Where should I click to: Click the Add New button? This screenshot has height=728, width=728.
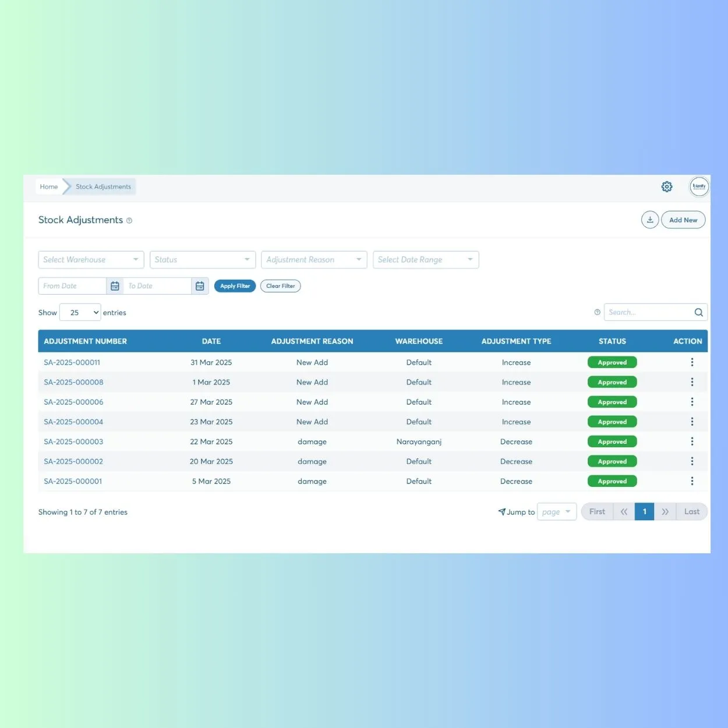click(683, 220)
